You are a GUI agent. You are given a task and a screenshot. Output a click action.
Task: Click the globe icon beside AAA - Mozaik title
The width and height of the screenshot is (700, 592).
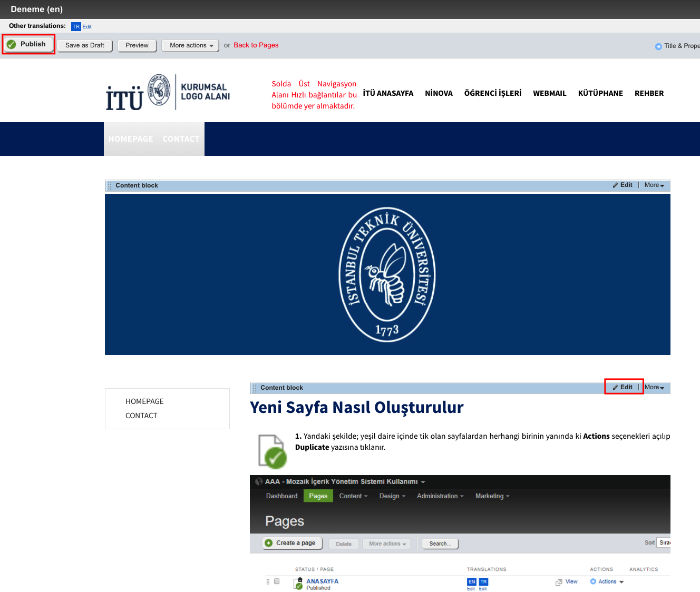point(259,481)
